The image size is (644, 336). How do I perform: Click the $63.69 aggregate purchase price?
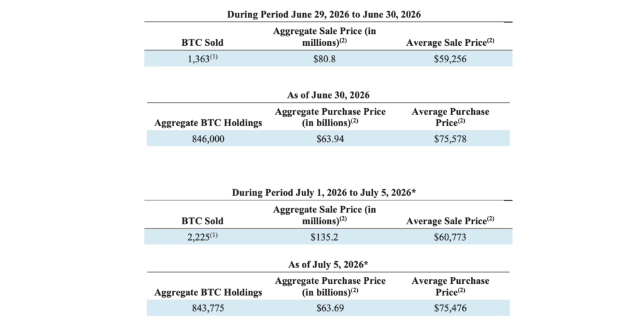(x=330, y=308)
